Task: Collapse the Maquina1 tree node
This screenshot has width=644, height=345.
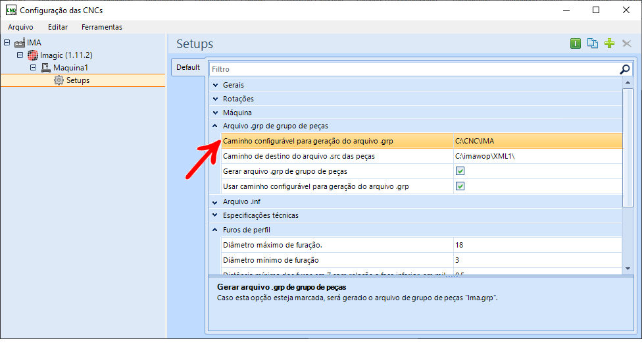Action: click(34, 67)
